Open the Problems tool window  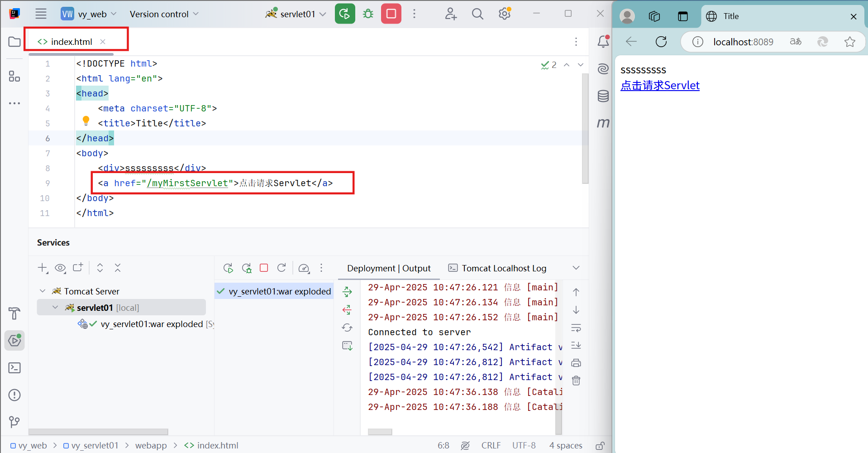coord(14,395)
